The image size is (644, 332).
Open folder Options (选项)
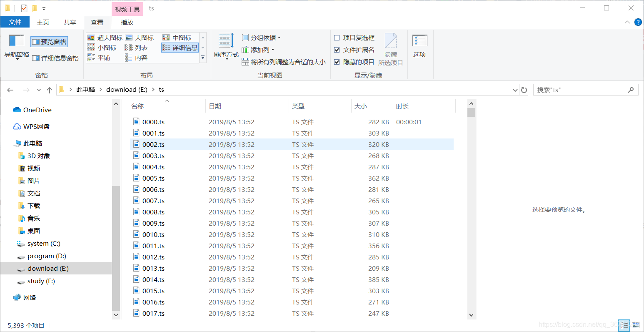(419, 46)
